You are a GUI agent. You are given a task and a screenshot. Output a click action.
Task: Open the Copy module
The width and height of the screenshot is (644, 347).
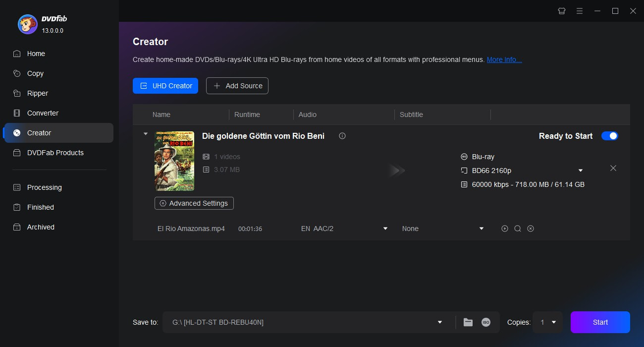click(35, 73)
